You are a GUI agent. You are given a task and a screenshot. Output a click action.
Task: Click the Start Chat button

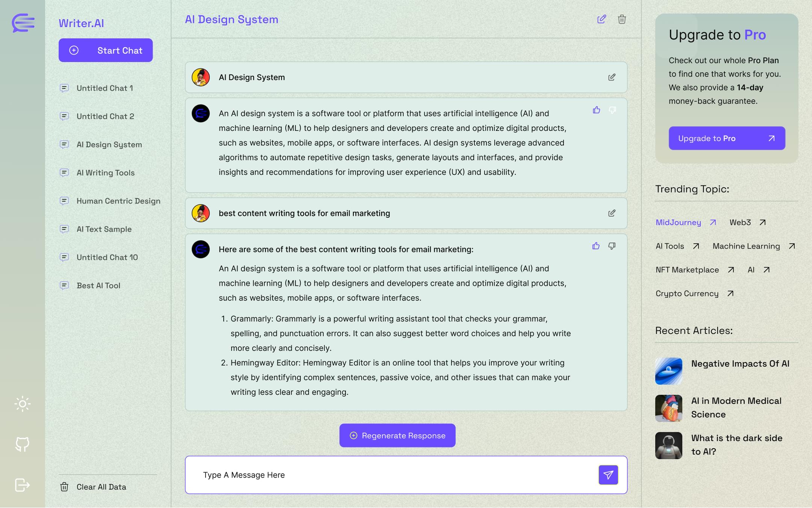coord(106,50)
